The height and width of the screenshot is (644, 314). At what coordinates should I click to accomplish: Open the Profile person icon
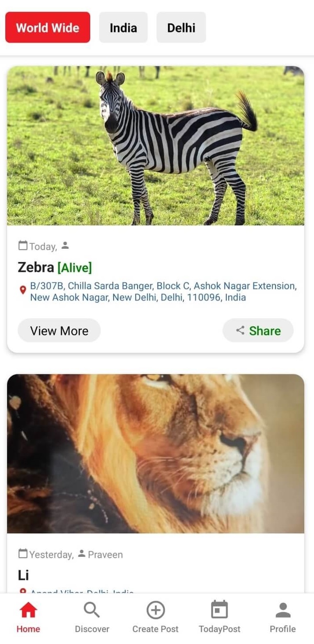[283, 610]
